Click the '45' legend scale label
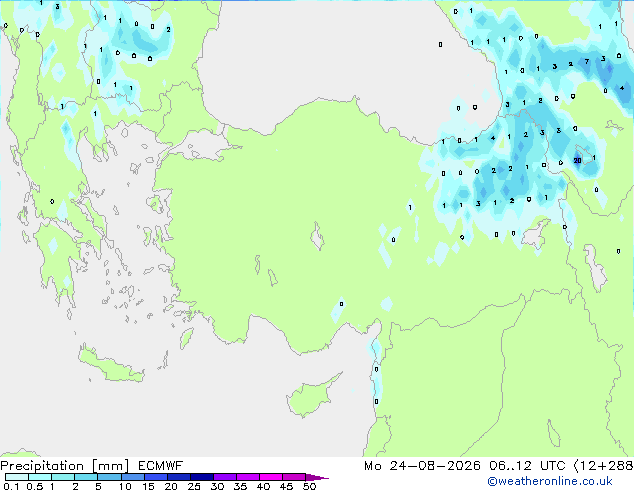634x490 pixels. pyautogui.click(x=286, y=486)
